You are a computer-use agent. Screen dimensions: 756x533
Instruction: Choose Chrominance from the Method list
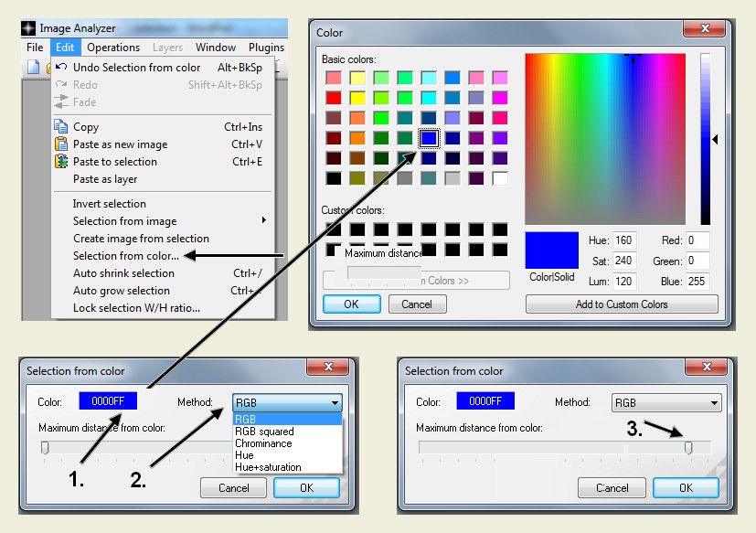[x=263, y=443]
